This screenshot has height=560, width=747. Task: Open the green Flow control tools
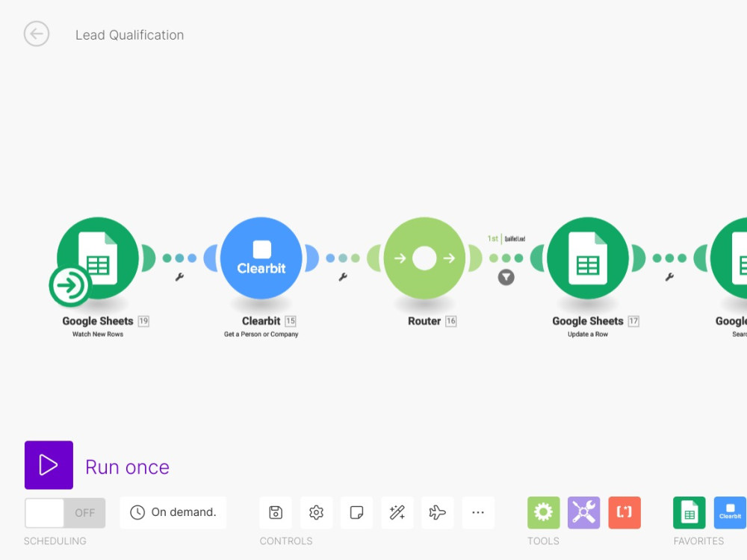pos(544,513)
